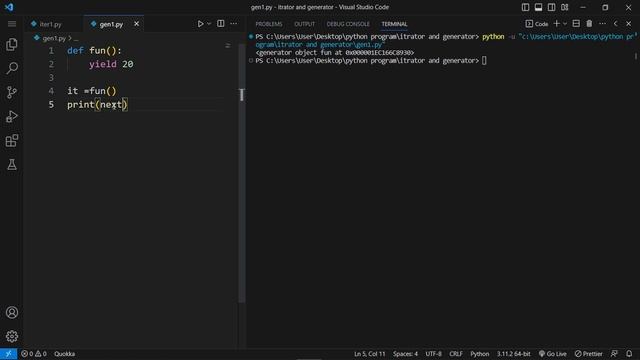This screenshot has width=640, height=360.
Task: Open the hamburger application menu
Action: pyautogui.click(x=12, y=24)
